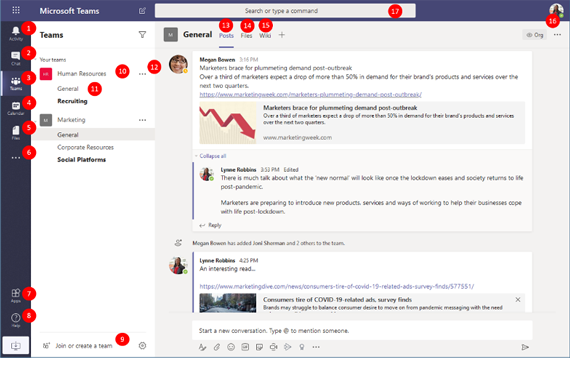Open the Help icon in sidebar

point(16,320)
